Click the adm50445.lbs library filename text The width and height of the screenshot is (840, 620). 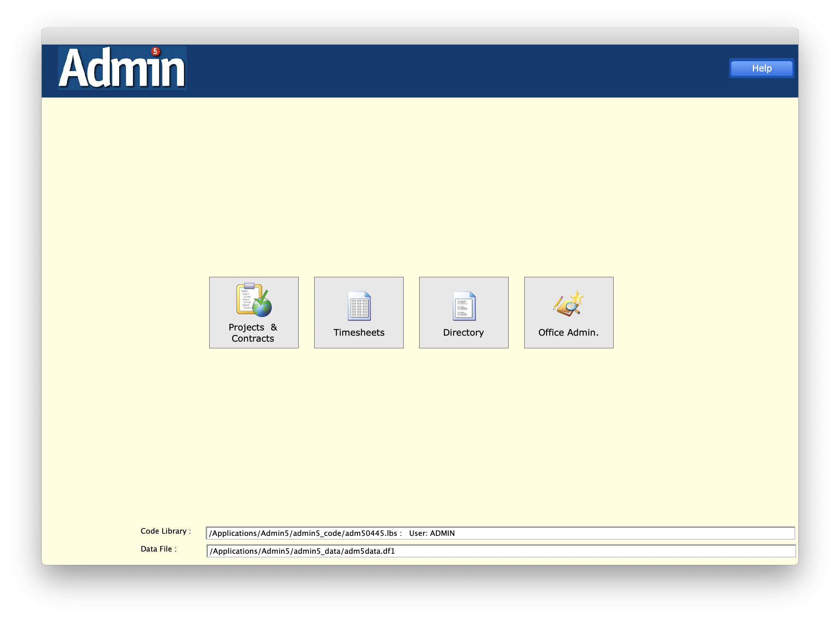click(371, 533)
